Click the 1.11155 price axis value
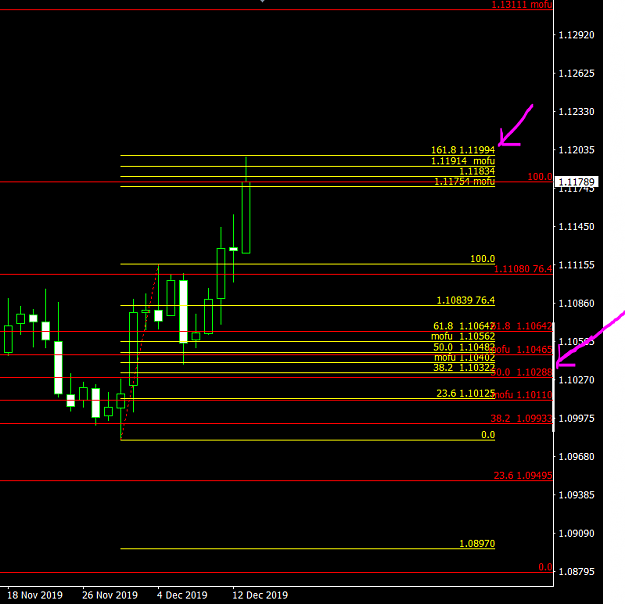This screenshot has height=604, width=625. click(576, 265)
